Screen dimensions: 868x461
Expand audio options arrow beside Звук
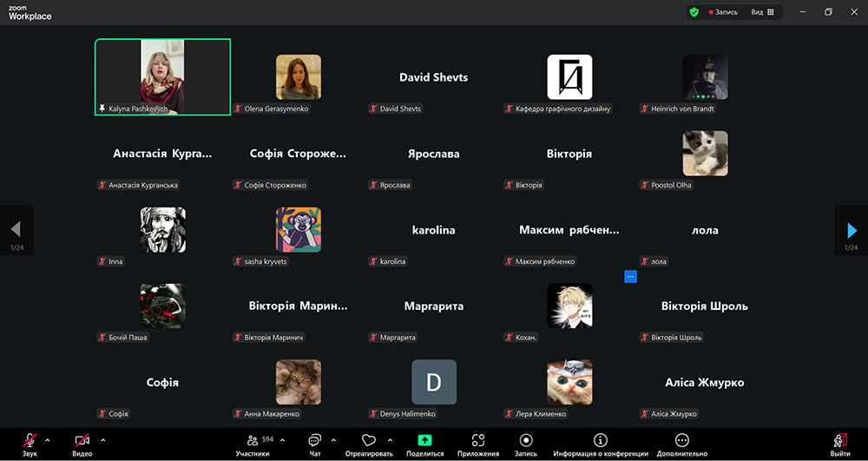pos(48,439)
